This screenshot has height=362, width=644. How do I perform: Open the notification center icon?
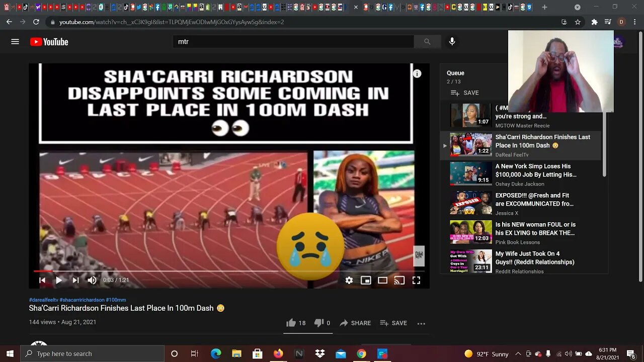click(631, 353)
